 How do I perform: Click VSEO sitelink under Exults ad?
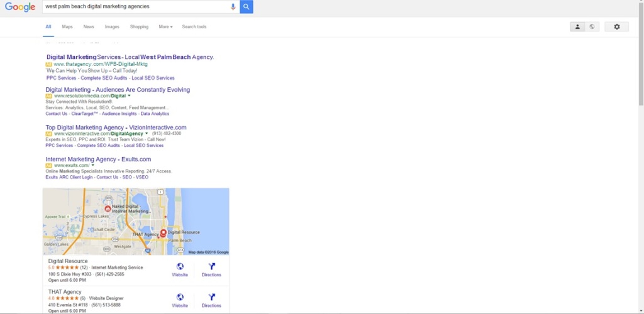(142, 177)
